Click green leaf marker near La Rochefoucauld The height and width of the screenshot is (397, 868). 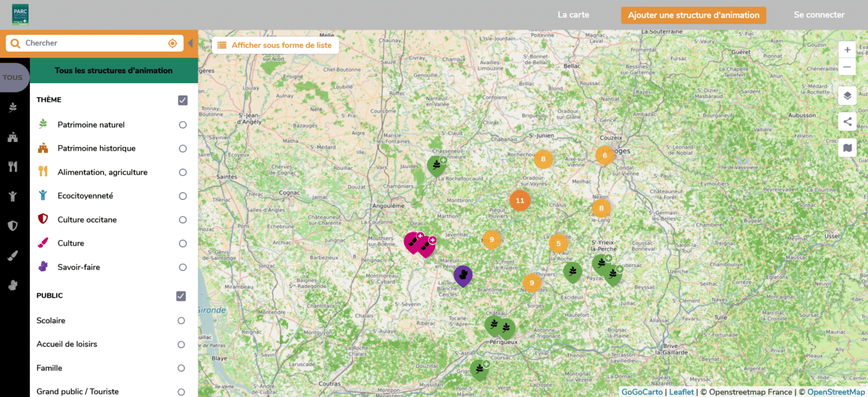point(436,166)
